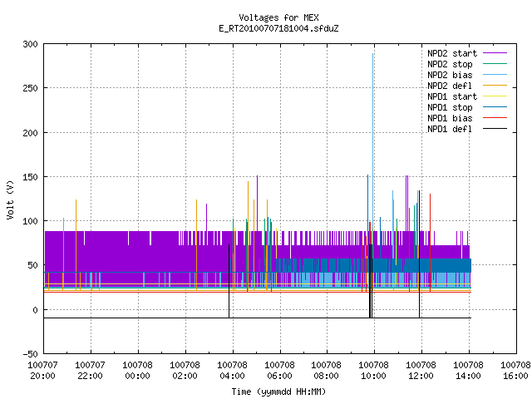
Task: Click the 300 y-axis tick value
Action: pyautogui.click(x=30, y=44)
